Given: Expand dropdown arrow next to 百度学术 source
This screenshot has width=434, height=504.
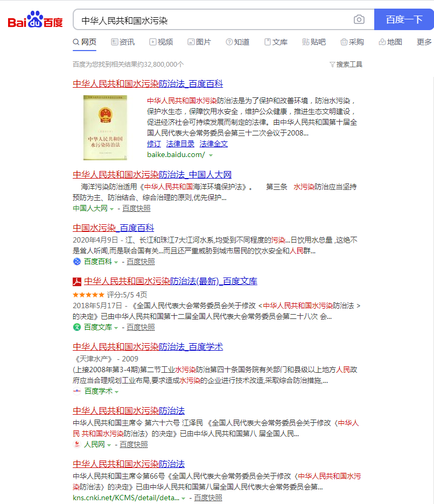Looking at the screenshot, I should tap(116, 392).
